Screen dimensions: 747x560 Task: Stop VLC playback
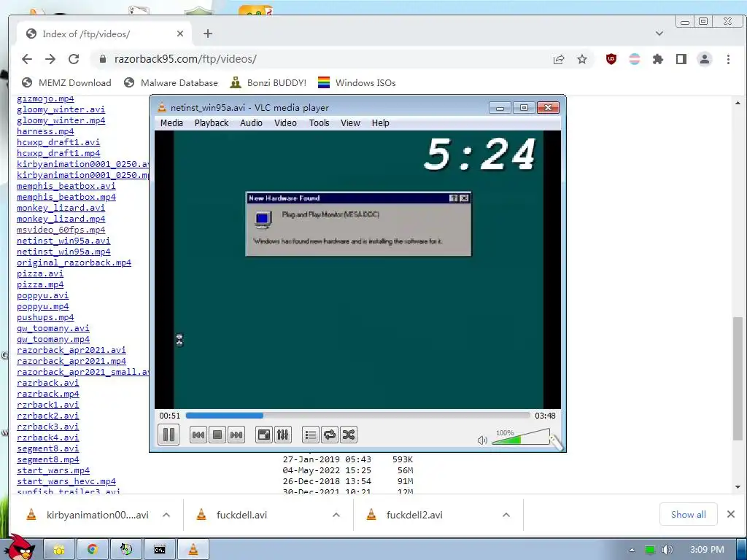(217, 435)
